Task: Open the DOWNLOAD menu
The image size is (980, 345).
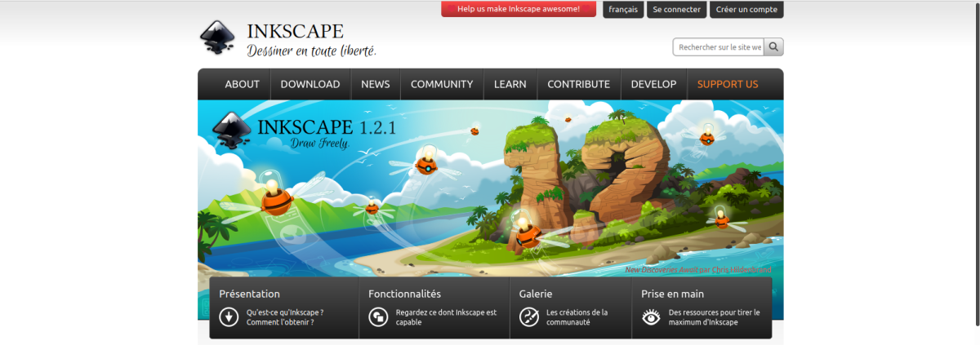Action: (310, 84)
